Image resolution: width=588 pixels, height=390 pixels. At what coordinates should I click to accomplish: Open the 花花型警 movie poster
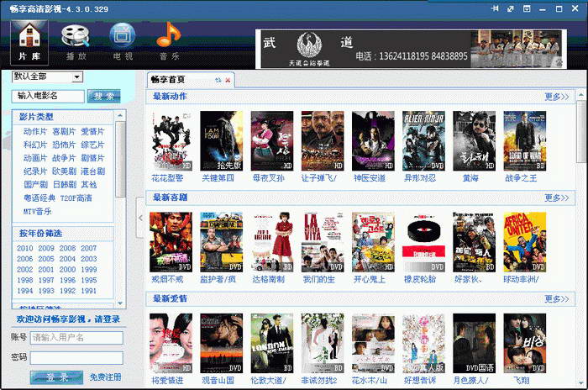tap(171, 140)
